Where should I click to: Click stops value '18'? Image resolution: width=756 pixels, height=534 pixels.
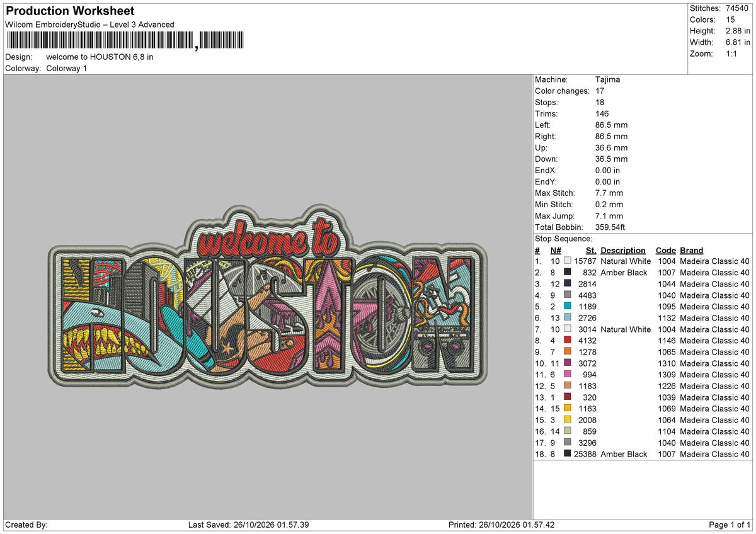(x=599, y=102)
